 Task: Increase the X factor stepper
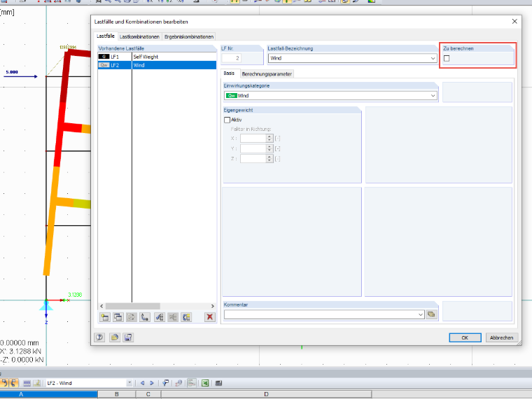tap(269, 136)
